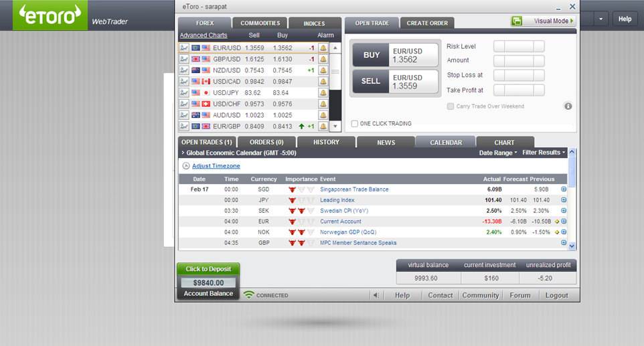Click the yellow diamond icon on Norwegian GDP row
Screen dimensions: 644x346
(x=557, y=232)
